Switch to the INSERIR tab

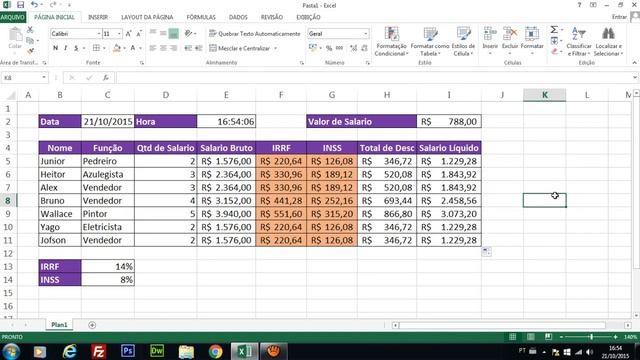[x=98, y=17]
